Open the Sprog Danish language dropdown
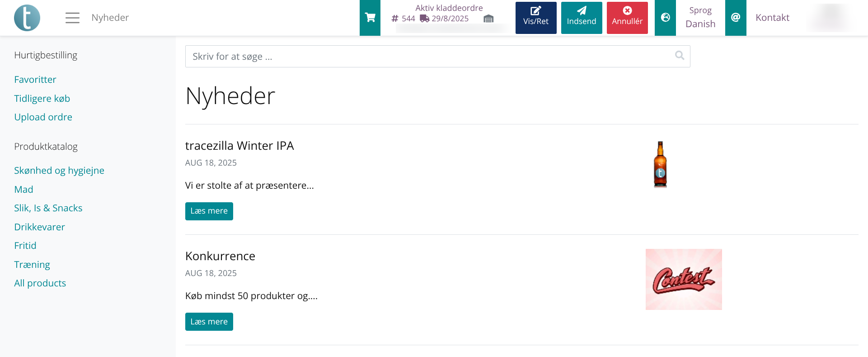Screen dimensions: 868x357 coord(700,18)
